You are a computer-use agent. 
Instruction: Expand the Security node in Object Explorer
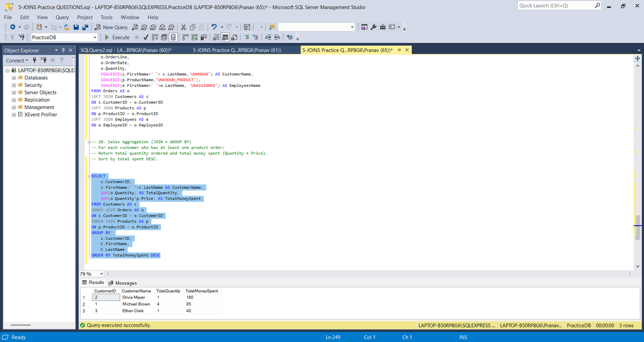tap(12, 85)
